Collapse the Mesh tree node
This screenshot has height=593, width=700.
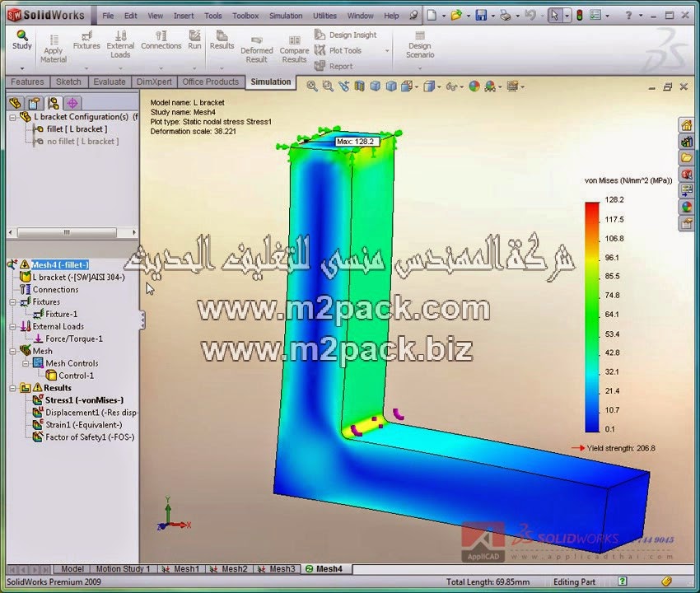12,352
